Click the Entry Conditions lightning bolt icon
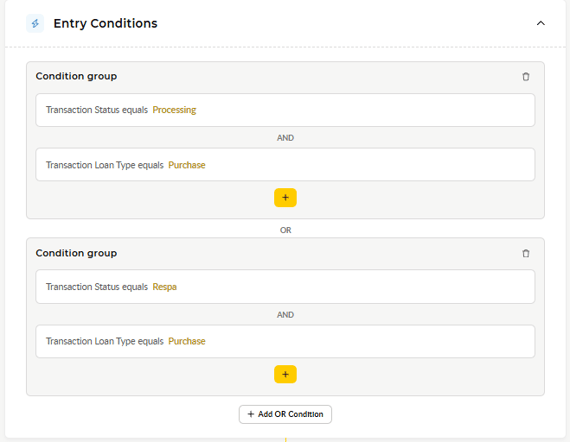This screenshot has width=570, height=442. pos(35,23)
